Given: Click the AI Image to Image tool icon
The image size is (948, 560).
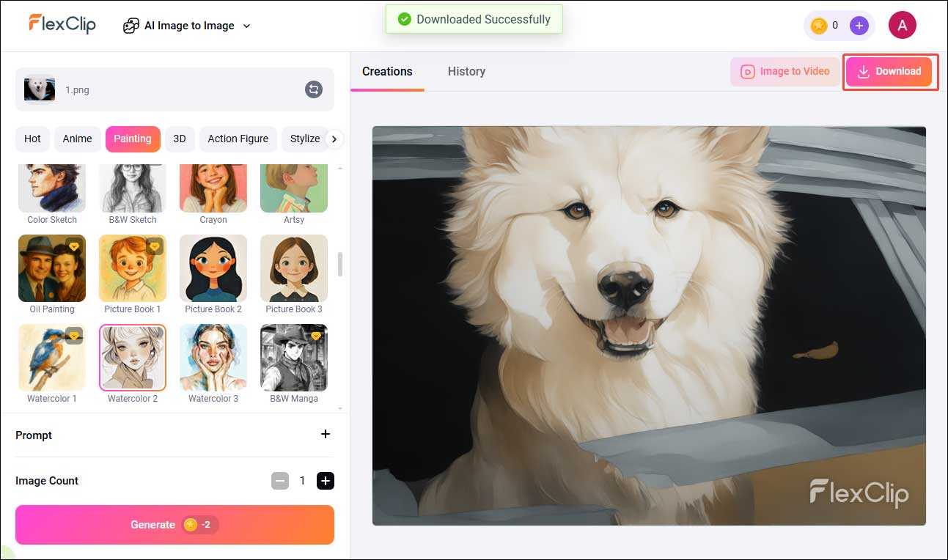Looking at the screenshot, I should 131,26.
